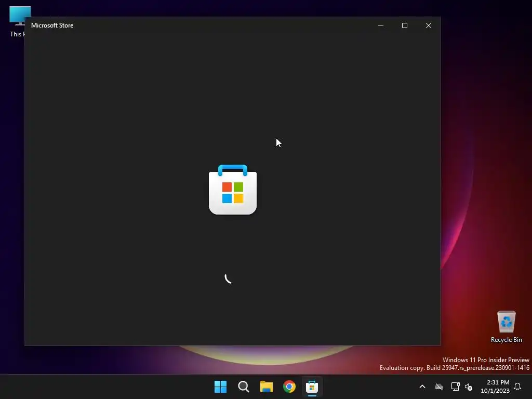Open notifications bell icon
Screen dimensions: 532x399
[x=517, y=387]
